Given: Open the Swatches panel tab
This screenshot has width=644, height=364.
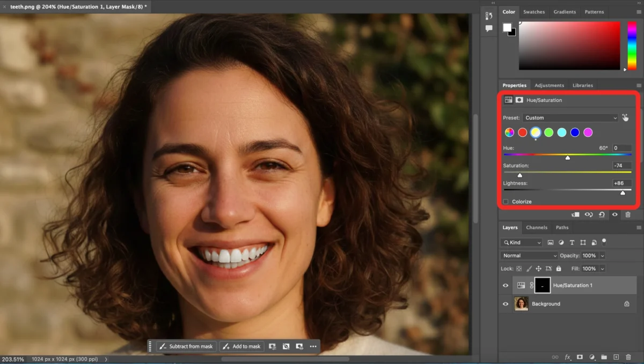Looking at the screenshot, I should 534,11.
